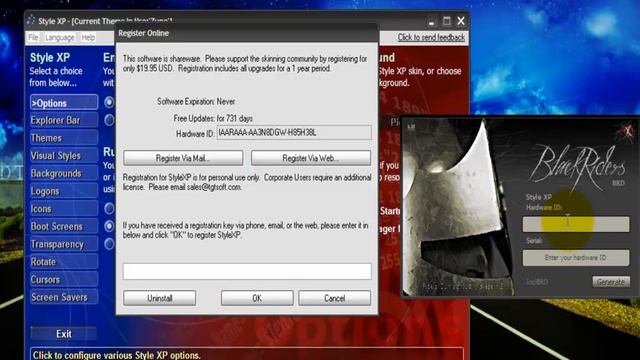Open the Backgrounds section
Screen dimensions: 640x360
(64, 173)
